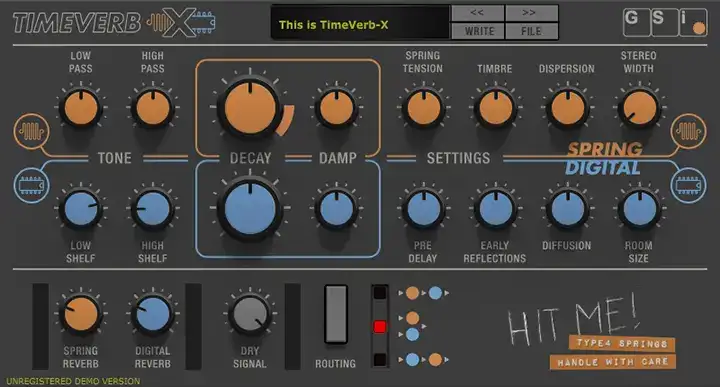This screenshot has height=387, width=720.
Task: Click the DIGITAL REVERB level knob
Action: click(x=153, y=314)
